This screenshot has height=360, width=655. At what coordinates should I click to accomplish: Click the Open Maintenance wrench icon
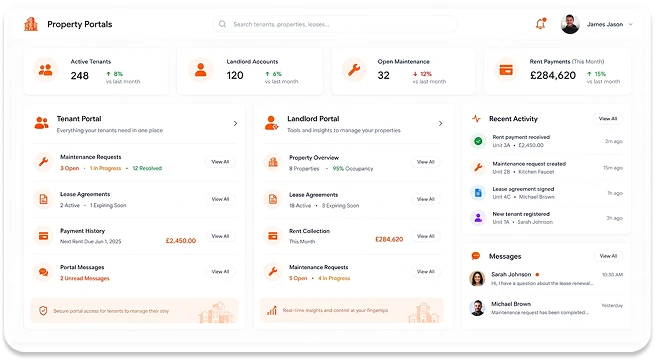[x=354, y=70]
